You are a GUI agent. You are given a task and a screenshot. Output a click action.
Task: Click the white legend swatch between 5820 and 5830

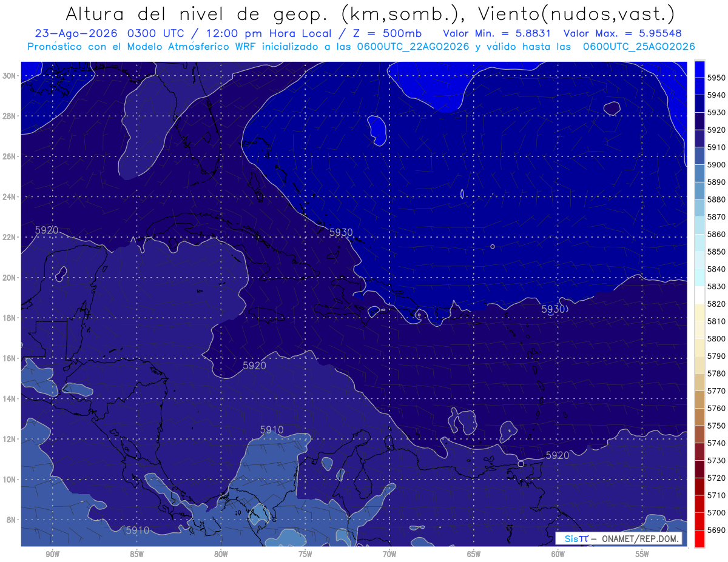coord(699,295)
